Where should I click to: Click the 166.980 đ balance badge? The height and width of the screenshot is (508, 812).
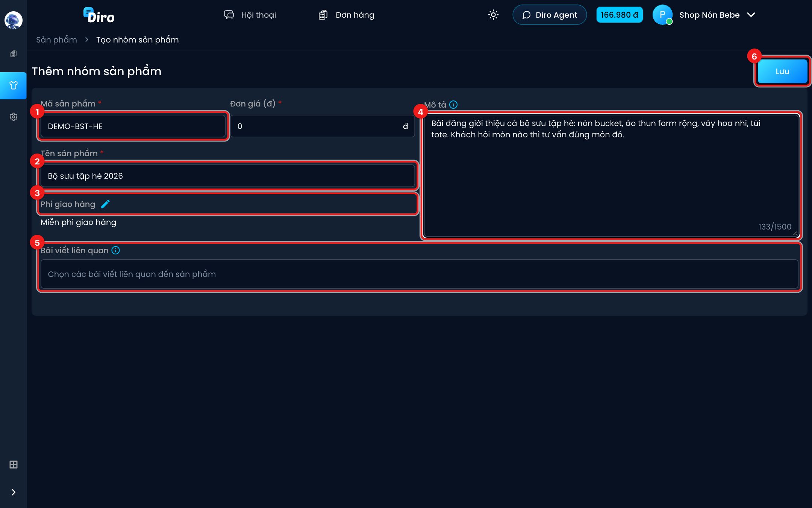pyautogui.click(x=620, y=15)
